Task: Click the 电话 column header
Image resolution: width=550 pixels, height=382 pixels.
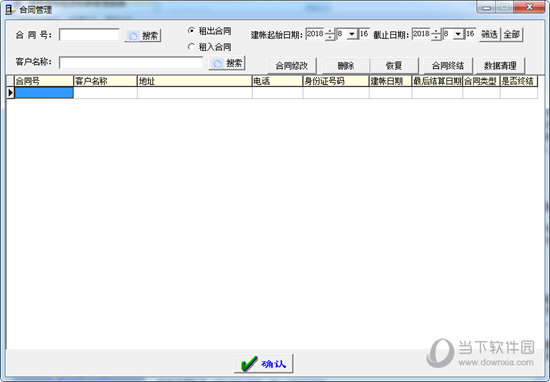Action: pyautogui.click(x=277, y=81)
